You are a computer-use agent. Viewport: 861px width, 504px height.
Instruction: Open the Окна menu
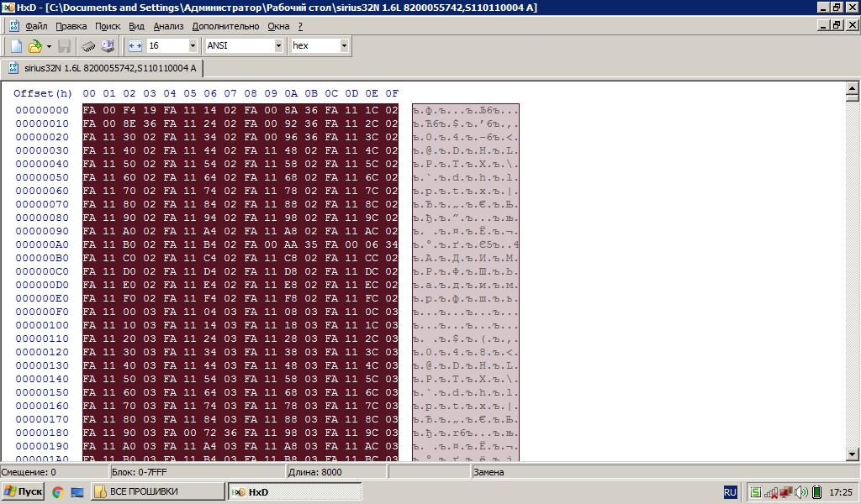tap(278, 26)
